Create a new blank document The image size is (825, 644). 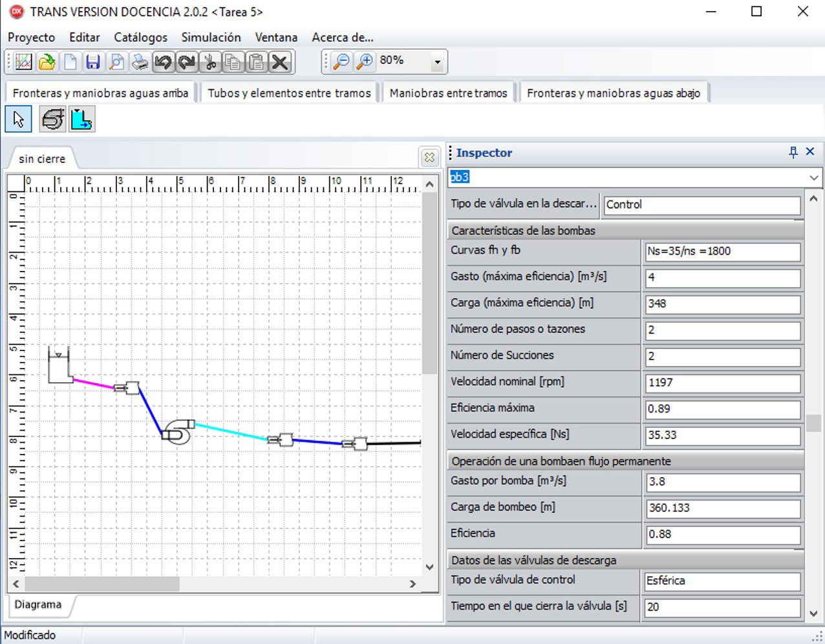click(70, 62)
